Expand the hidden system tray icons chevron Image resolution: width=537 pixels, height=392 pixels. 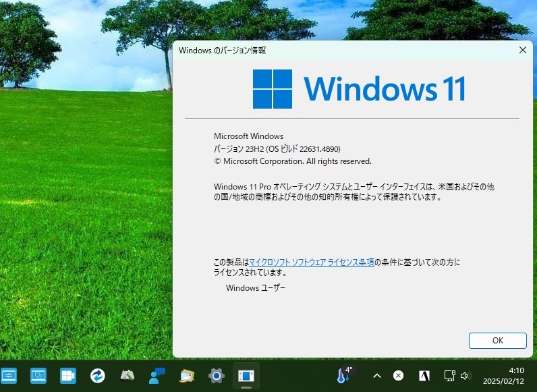point(377,376)
